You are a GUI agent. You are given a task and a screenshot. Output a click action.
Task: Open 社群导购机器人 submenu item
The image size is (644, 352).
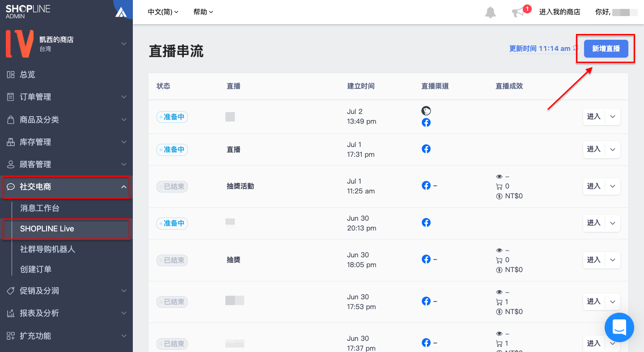pyautogui.click(x=48, y=249)
